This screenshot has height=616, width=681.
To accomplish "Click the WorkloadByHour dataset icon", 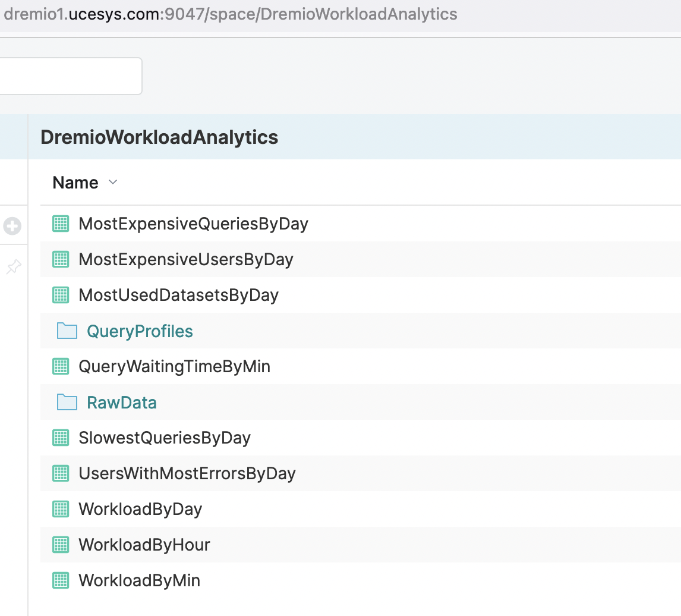I will tap(61, 545).
